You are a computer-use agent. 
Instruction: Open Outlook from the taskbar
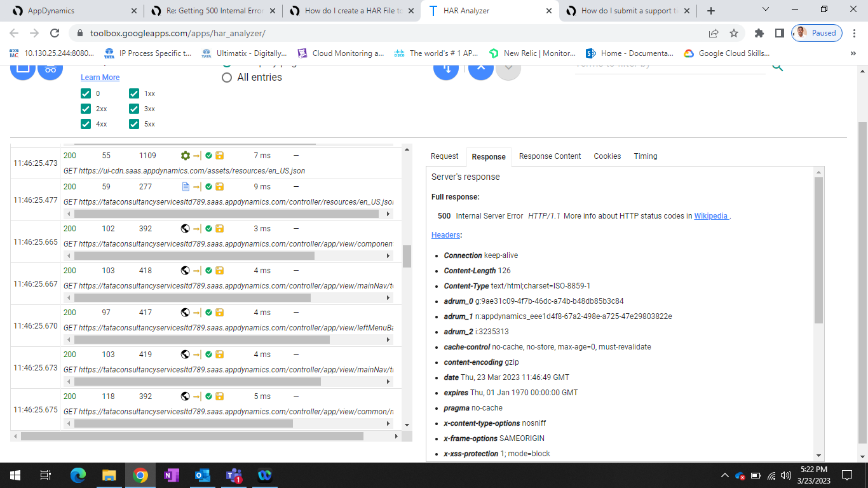point(202,475)
